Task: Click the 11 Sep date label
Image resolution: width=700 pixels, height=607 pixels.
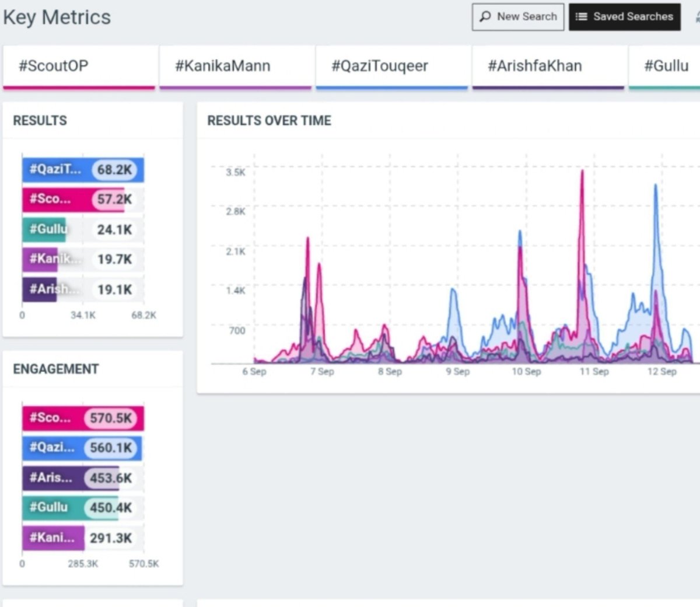Action: [594, 372]
